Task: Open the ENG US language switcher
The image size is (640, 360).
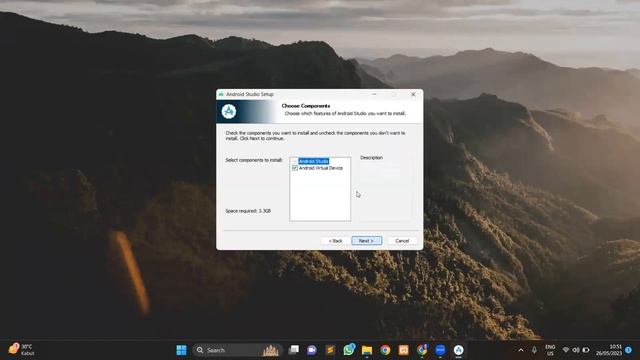Action: tap(550, 350)
